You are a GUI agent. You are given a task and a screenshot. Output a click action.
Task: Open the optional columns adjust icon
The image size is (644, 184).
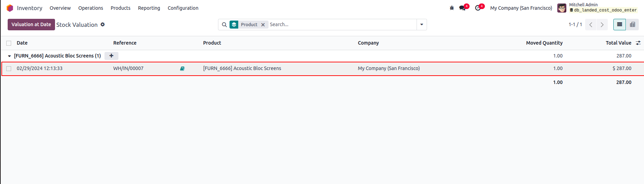click(638, 43)
